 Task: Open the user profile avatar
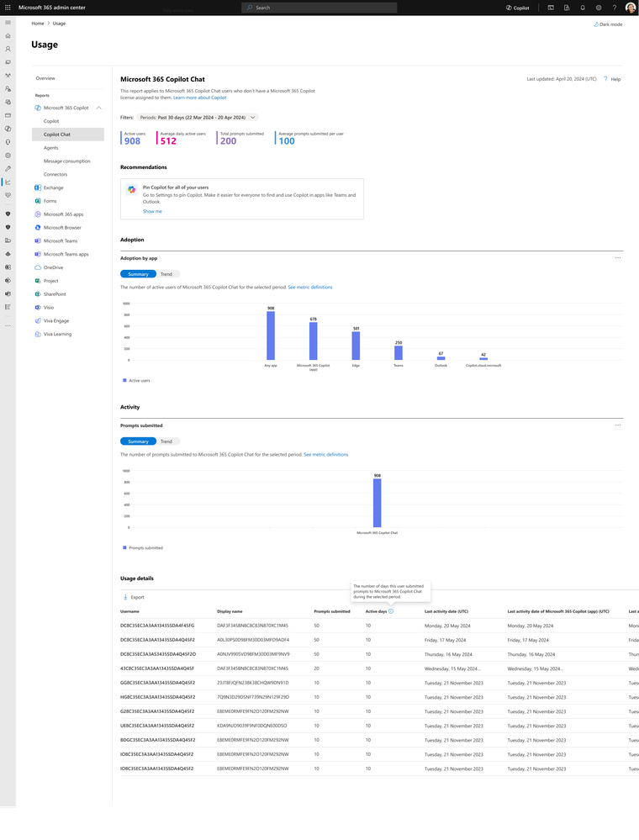pyautogui.click(x=631, y=8)
